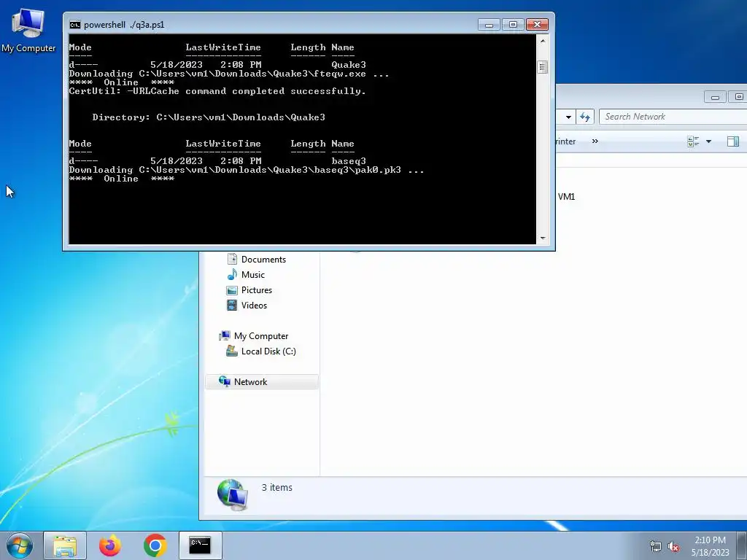
Task: Show more Explorer toolbar commands chevron
Action: click(x=595, y=141)
